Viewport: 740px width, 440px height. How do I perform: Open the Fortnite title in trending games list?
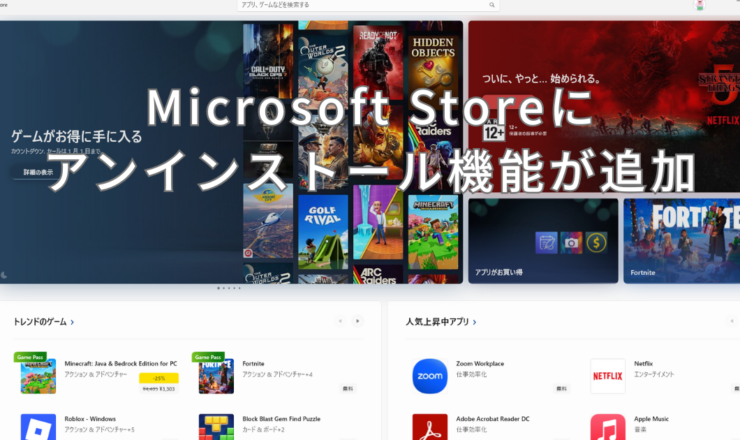pos(253,364)
